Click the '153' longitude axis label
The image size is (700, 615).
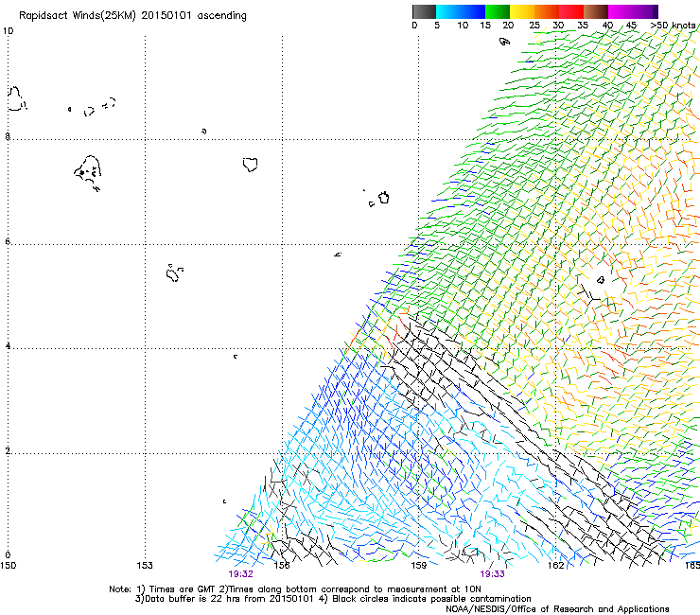[x=145, y=566]
